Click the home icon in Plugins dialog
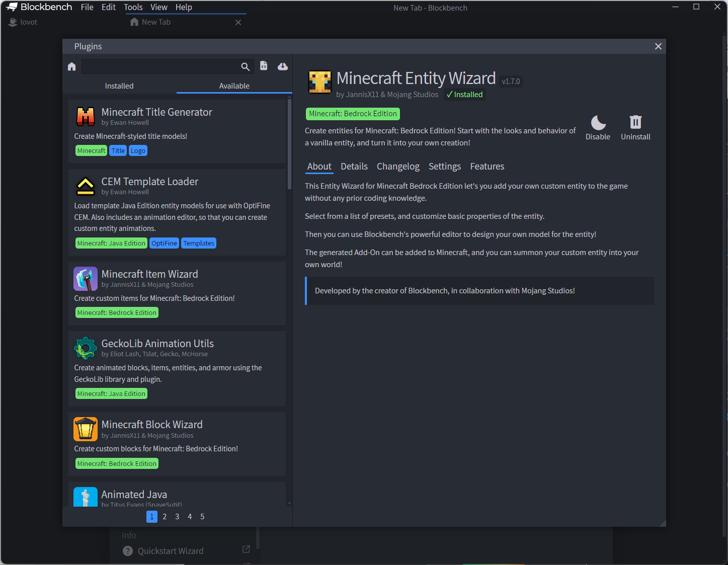 (x=71, y=66)
